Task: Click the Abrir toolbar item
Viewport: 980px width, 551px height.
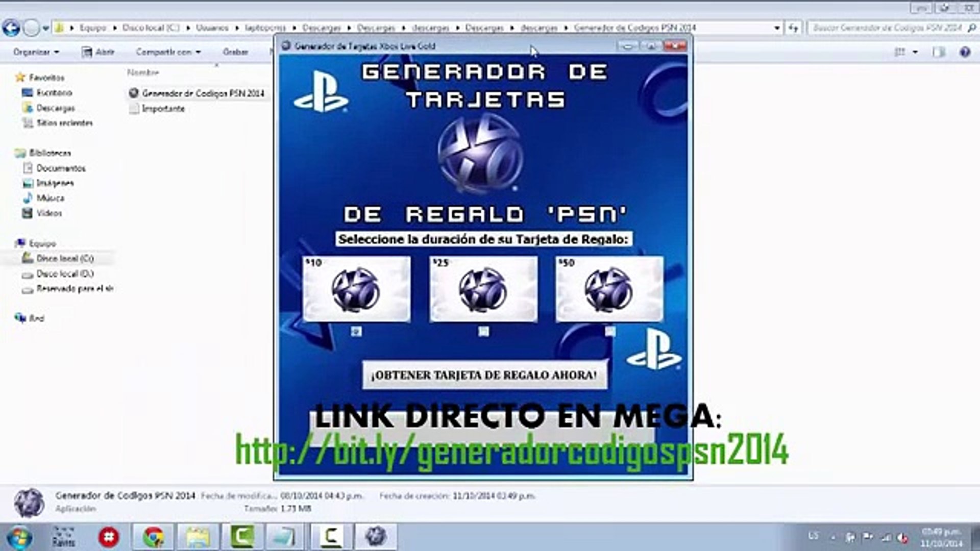Action: [x=99, y=52]
